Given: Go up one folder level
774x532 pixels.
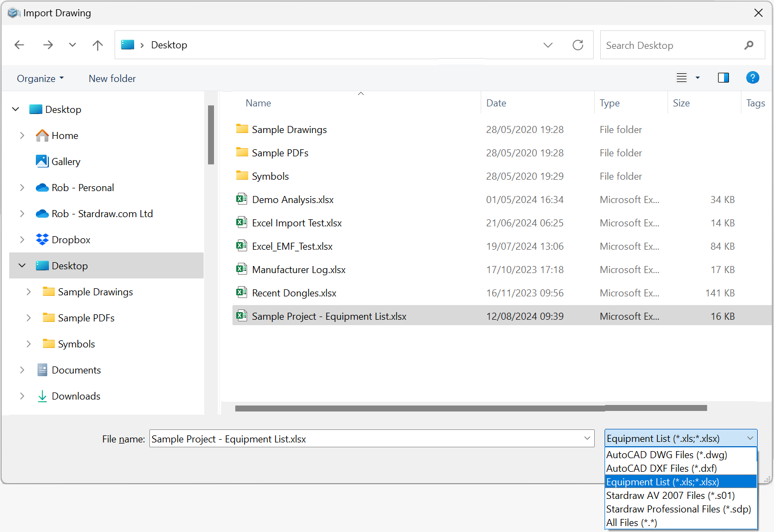Looking at the screenshot, I should tap(98, 45).
